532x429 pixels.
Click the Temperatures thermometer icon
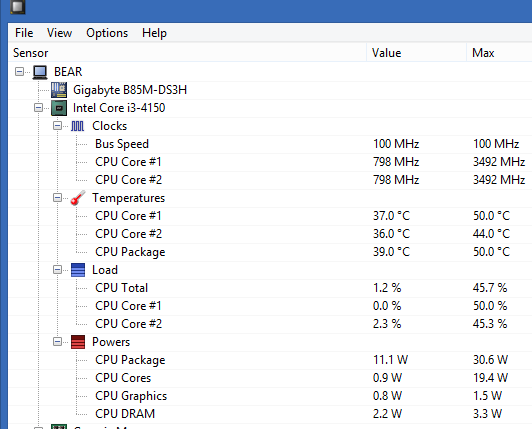pyautogui.click(x=78, y=198)
